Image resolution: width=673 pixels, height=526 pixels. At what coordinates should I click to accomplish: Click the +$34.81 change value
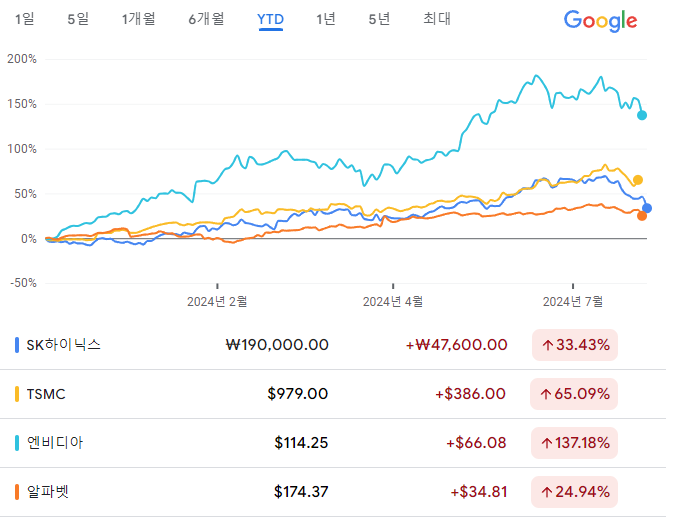(x=479, y=492)
